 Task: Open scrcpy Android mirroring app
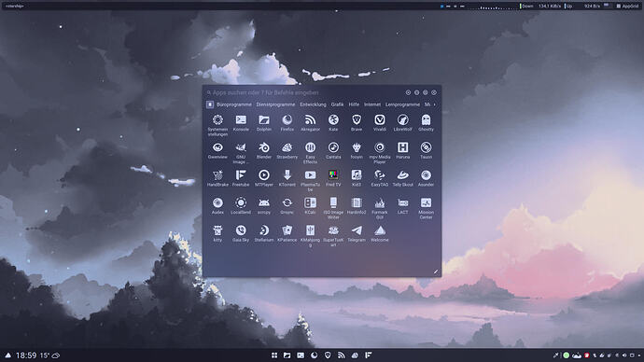(264, 206)
